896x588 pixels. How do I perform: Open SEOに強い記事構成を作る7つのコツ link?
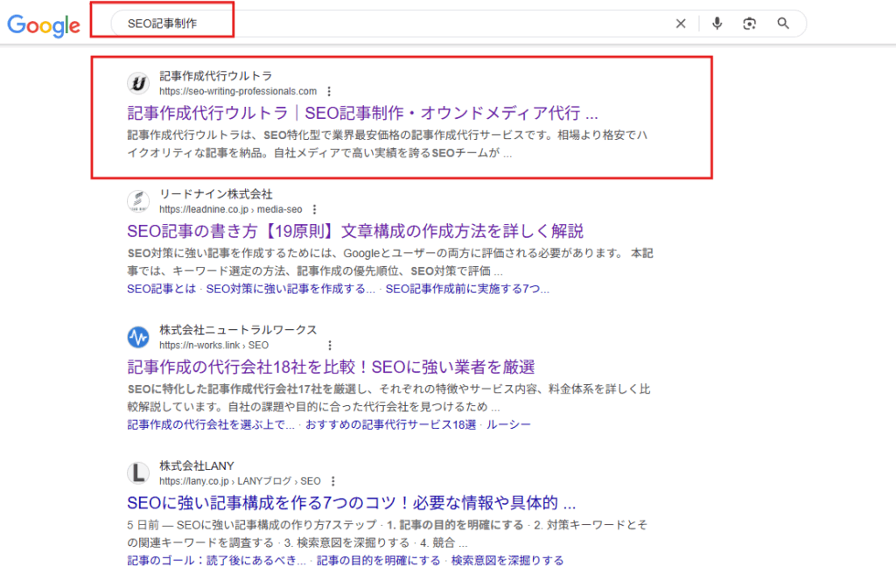pos(351,503)
